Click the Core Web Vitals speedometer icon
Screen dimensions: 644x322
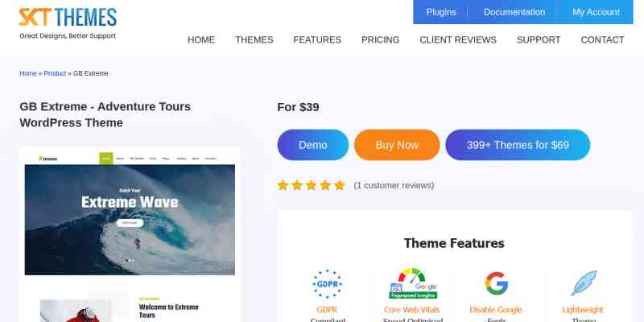click(413, 283)
